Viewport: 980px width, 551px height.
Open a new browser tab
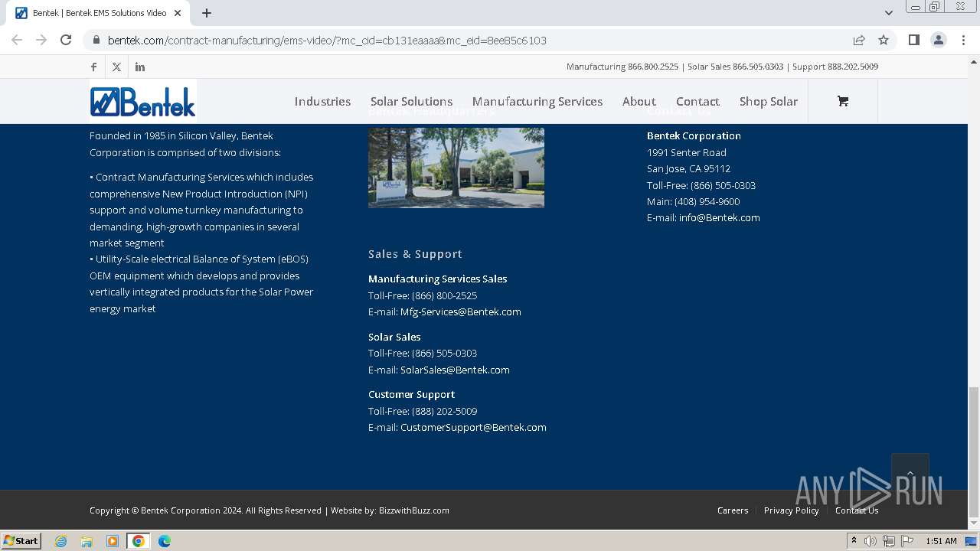coord(207,13)
